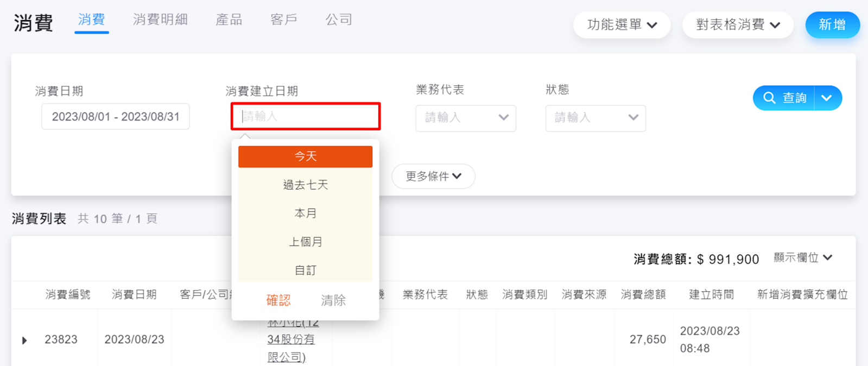This screenshot has height=366, width=868.
Task: Switch to the 產品 tab
Action: tap(229, 20)
